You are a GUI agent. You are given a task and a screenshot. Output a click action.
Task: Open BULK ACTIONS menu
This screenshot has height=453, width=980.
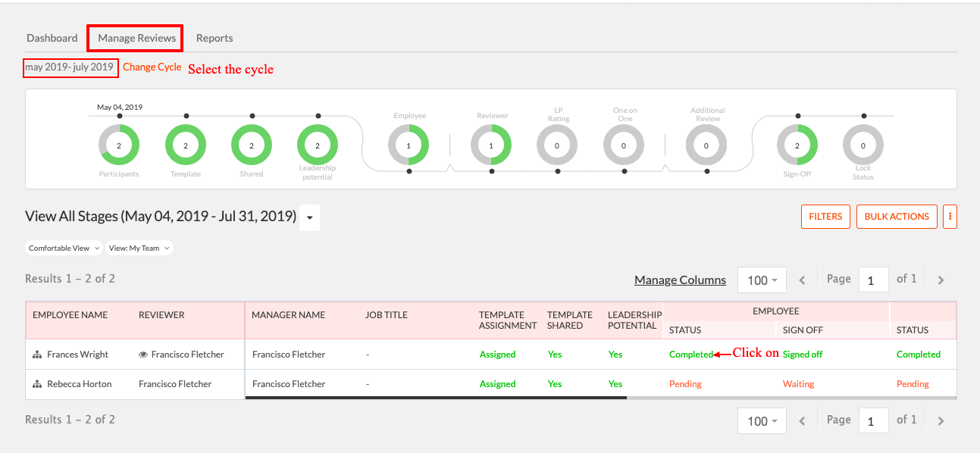pos(897,217)
